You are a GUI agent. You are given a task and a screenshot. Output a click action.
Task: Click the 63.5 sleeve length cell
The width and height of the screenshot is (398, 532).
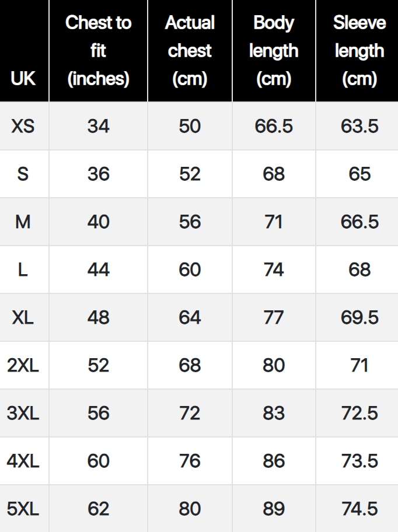pyautogui.click(x=359, y=126)
